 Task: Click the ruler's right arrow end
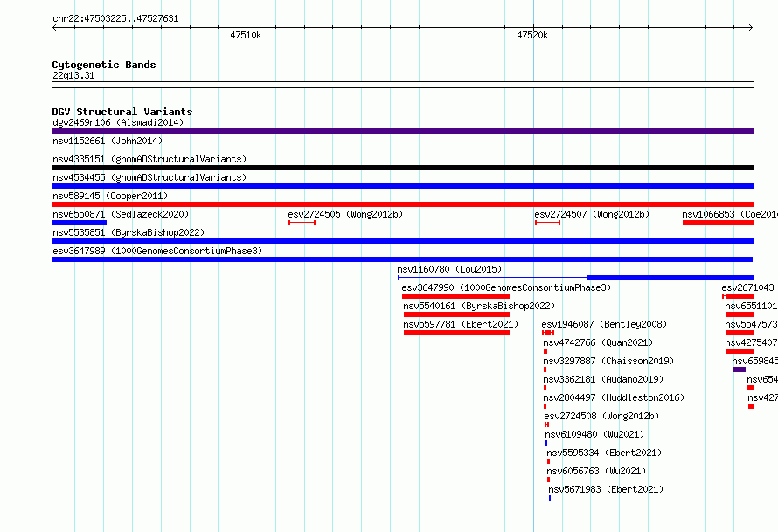coord(751,27)
